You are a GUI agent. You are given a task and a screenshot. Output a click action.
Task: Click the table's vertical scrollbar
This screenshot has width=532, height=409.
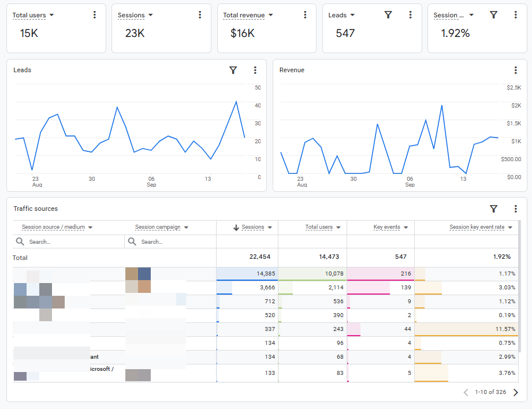(520, 285)
